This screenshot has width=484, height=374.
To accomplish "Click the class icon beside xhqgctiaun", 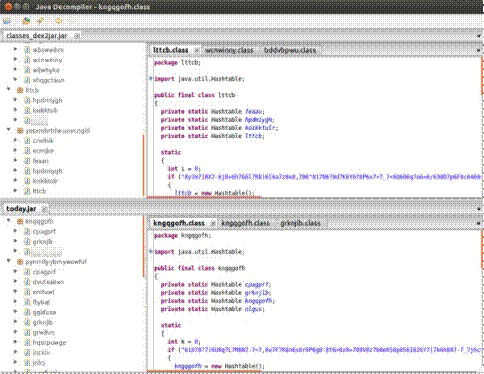I will coord(27,80).
